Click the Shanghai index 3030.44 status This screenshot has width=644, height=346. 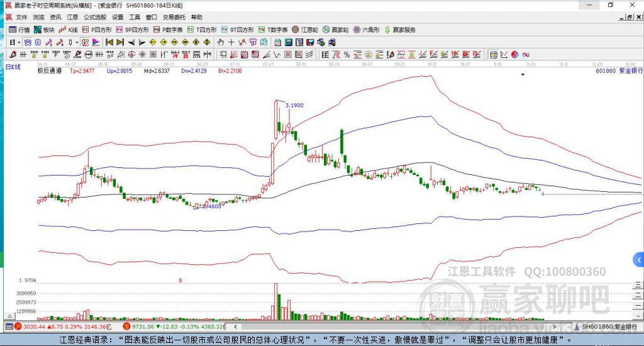click(x=63, y=326)
